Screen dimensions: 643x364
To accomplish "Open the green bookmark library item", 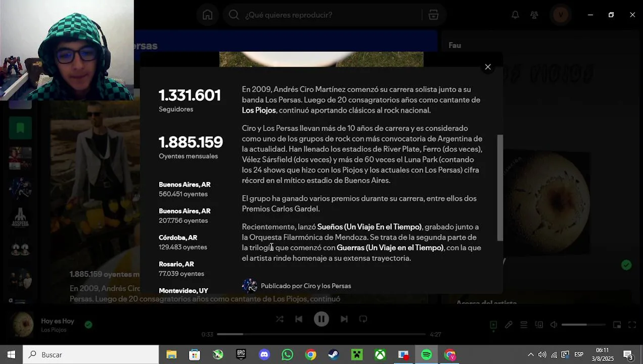I will pyautogui.click(x=20, y=128).
